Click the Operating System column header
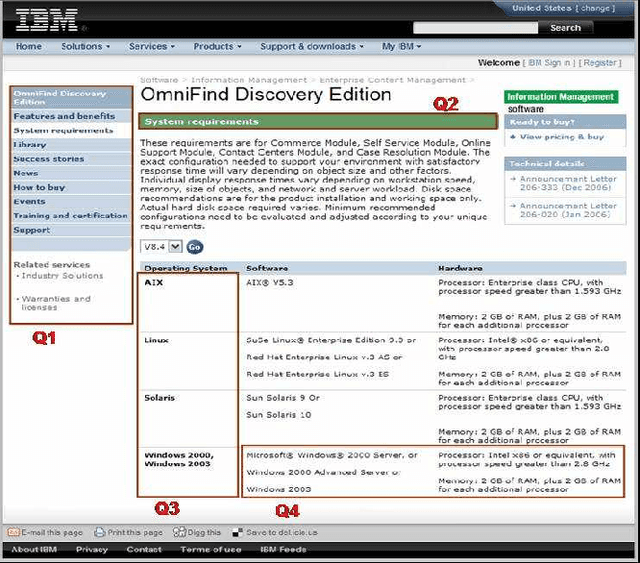640x563 pixels. [186, 268]
